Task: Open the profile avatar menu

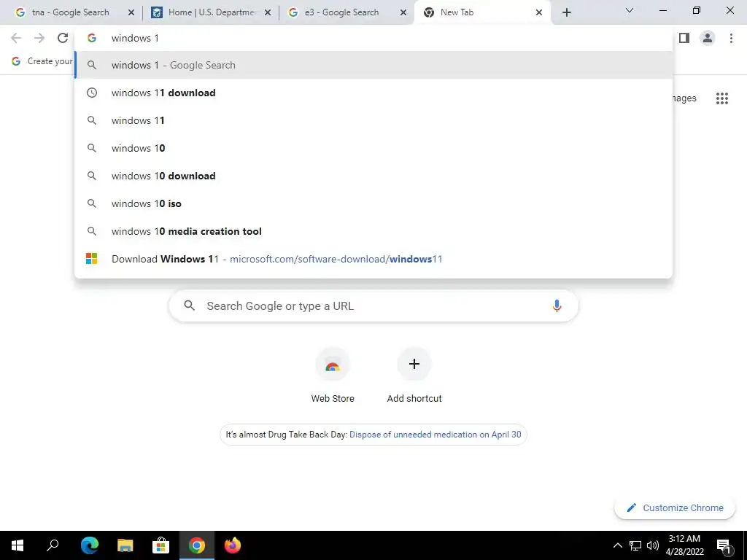Action: (708, 38)
